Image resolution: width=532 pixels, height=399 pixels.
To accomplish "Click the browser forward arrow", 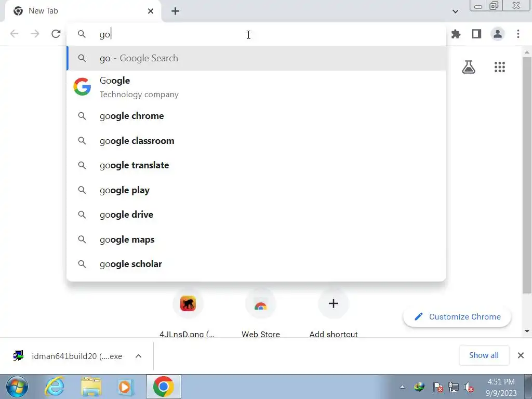I will 35,34.
